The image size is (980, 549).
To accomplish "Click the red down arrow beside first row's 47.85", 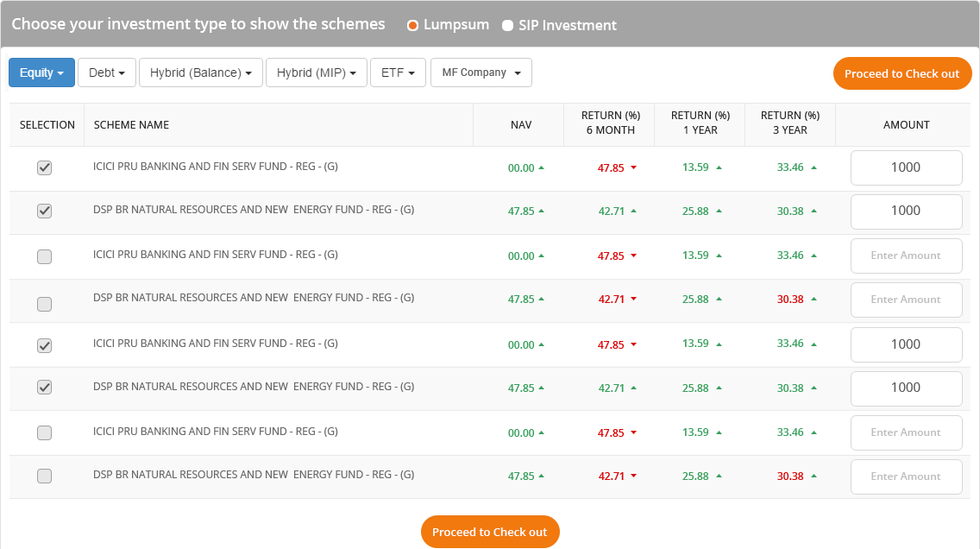I will [633, 168].
